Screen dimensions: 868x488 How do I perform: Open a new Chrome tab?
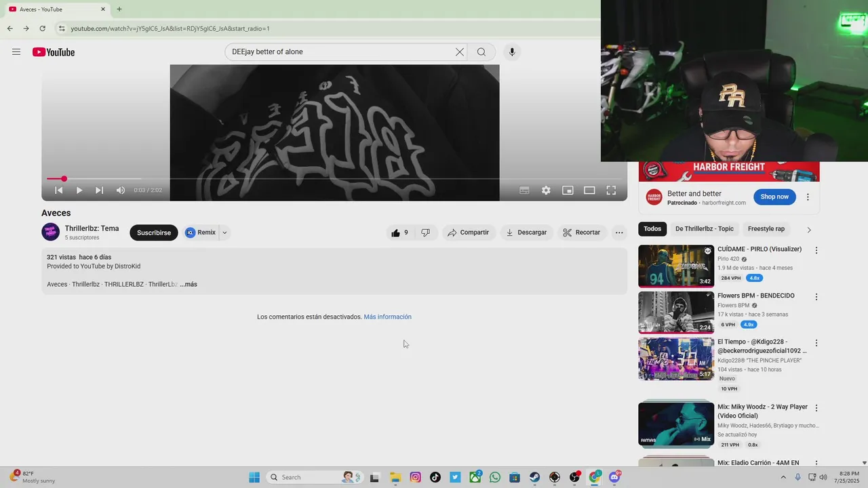click(x=119, y=9)
